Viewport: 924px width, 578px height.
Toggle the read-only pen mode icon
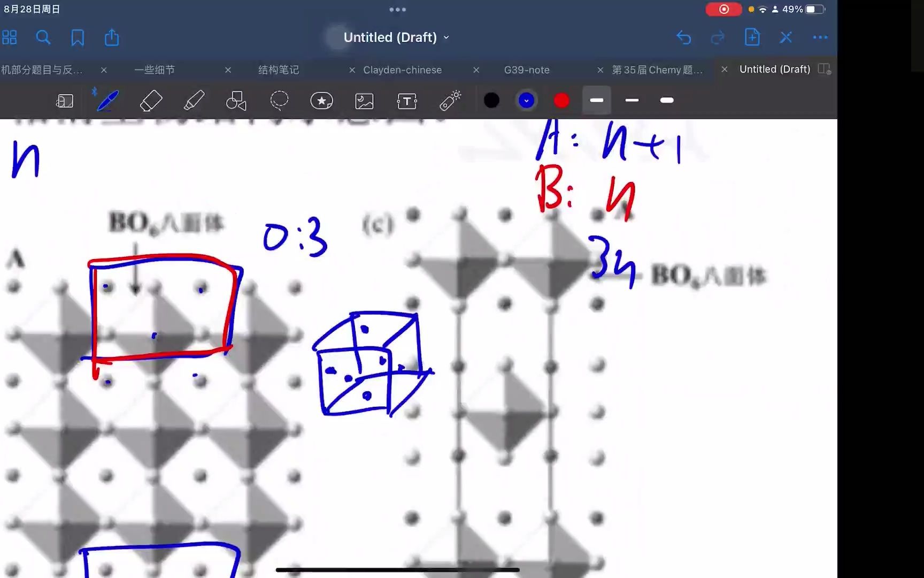coord(786,37)
